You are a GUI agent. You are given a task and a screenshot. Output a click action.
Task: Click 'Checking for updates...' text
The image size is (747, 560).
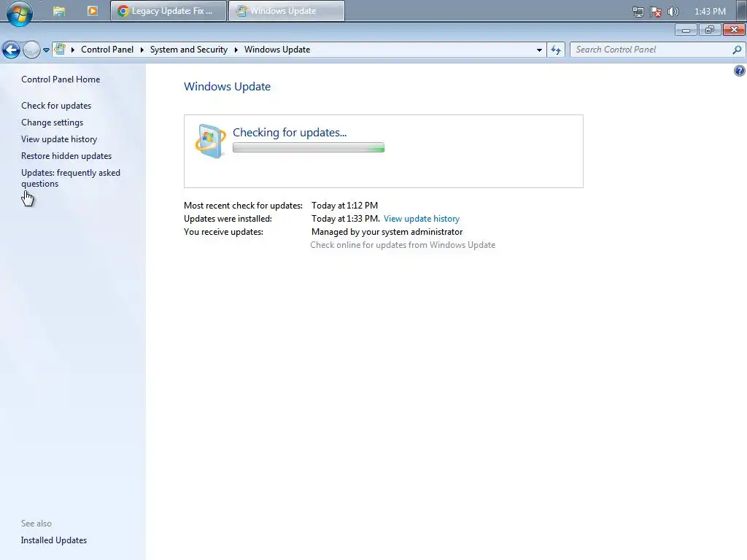[290, 133]
